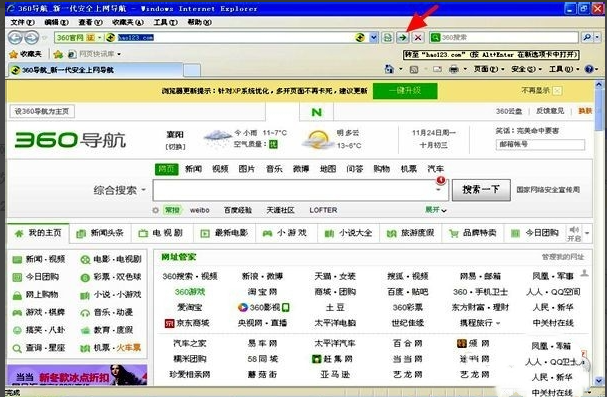Switch to the 新闻头条 category tab
607x397 pixels.
101,233
